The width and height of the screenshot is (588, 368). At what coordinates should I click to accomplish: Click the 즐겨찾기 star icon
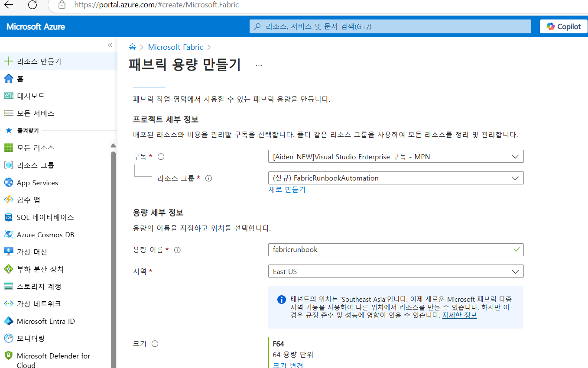click(9, 130)
